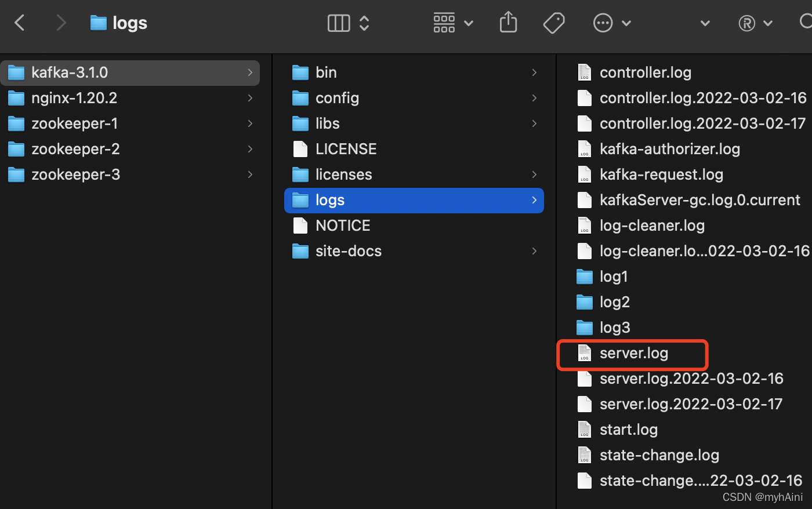Click the state-change.log file icon
812x509 pixels.
tap(585, 455)
